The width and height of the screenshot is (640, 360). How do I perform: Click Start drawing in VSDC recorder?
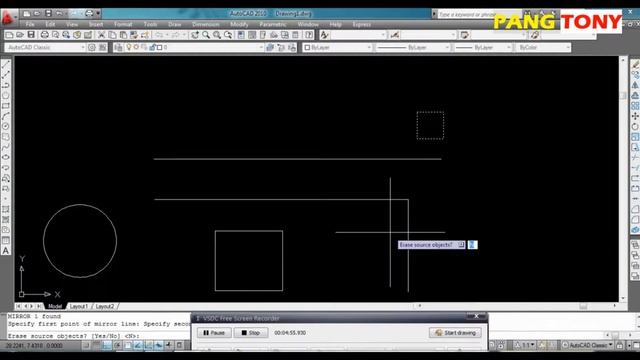[455, 333]
